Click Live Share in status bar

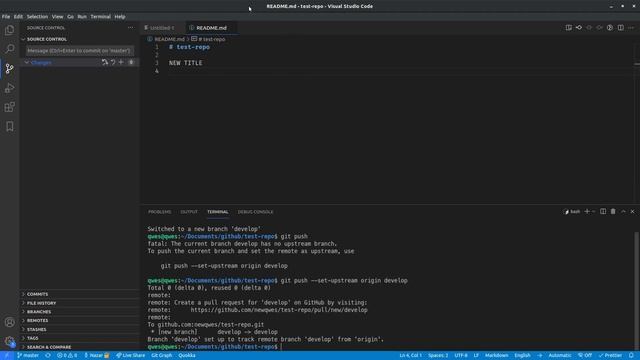pos(131,356)
